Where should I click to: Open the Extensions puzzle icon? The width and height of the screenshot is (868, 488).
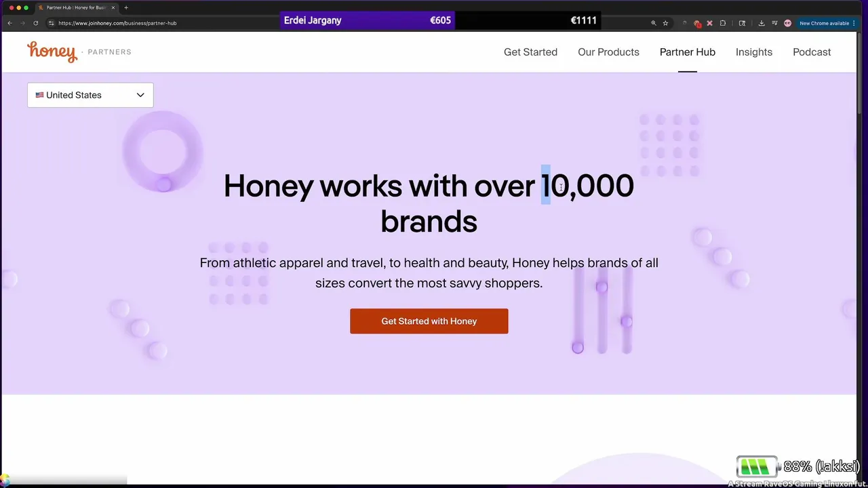(x=723, y=23)
